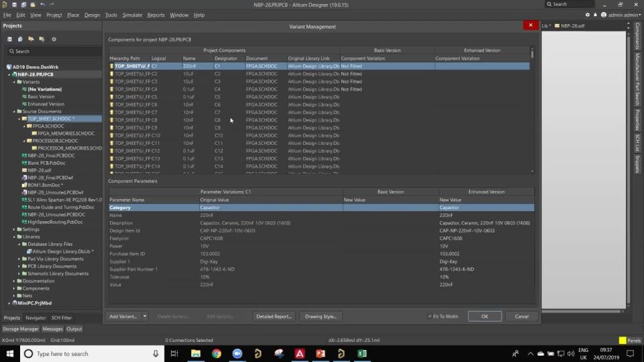Select Basic Version variant in tree
This screenshot has height=362, width=644.
[x=41, y=97]
